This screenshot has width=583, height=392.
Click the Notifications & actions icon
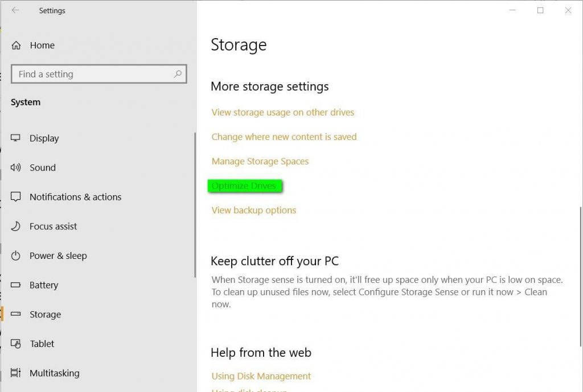(15, 197)
